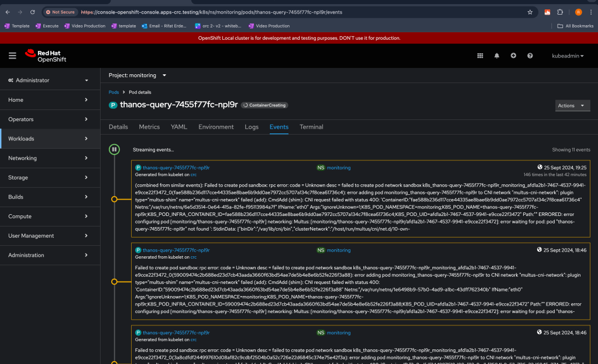Click the 19:25 event timeline marker

click(114, 199)
